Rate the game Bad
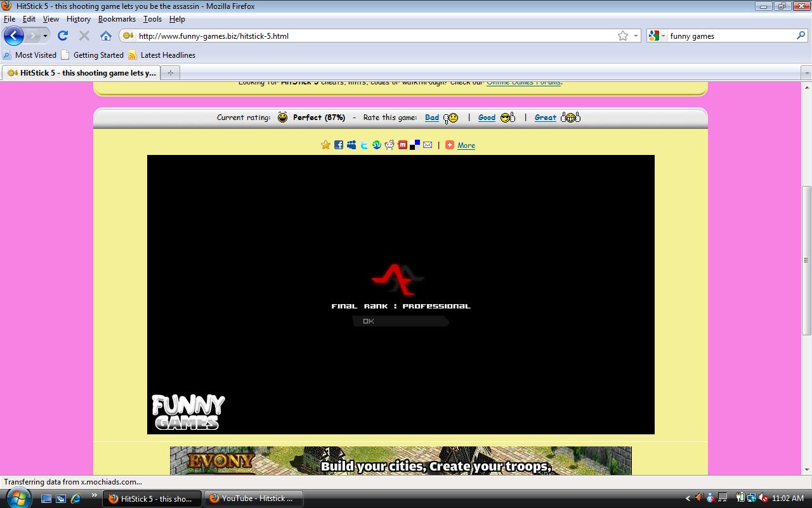Screen dimensions: 812x508 [432, 117]
